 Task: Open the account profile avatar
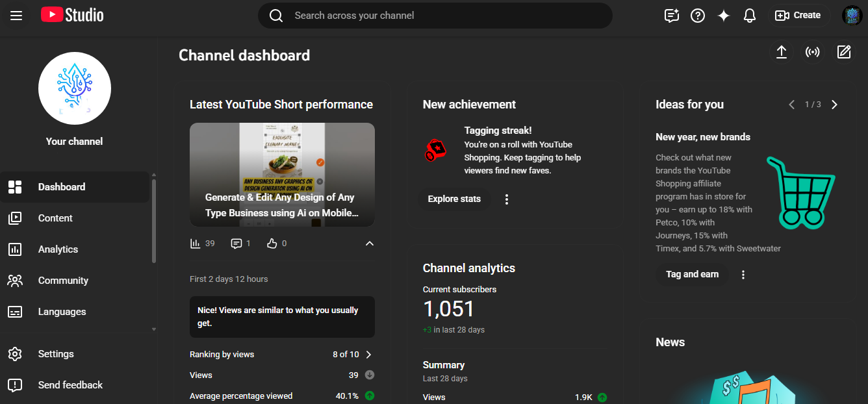[852, 16]
